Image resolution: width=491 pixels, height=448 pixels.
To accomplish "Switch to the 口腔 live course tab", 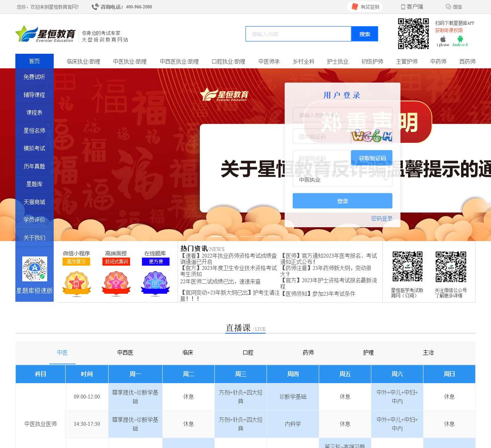I will click(x=248, y=352).
